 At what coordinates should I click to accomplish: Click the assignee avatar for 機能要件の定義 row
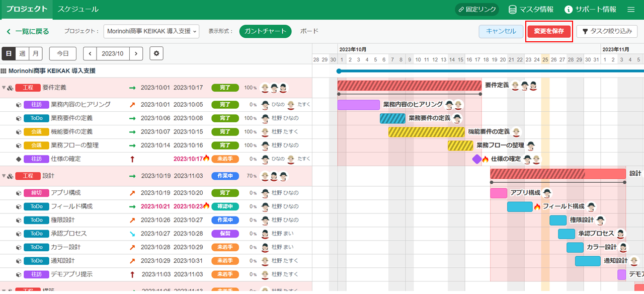point(265,132)
